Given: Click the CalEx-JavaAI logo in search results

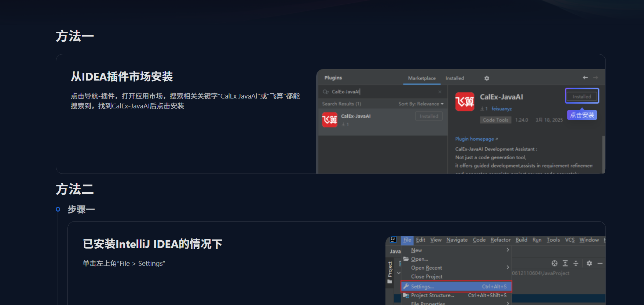Looking at the screenshot, I should click(x=330, y=120).
